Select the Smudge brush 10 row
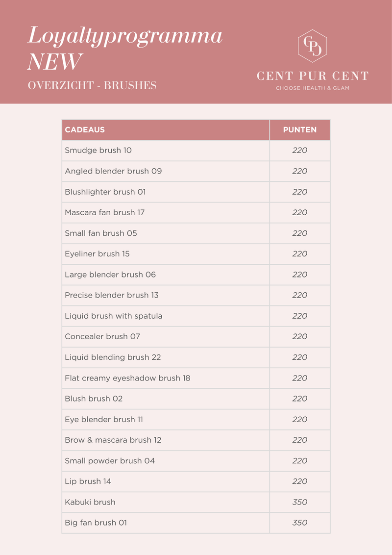 [x=98, y=151]
